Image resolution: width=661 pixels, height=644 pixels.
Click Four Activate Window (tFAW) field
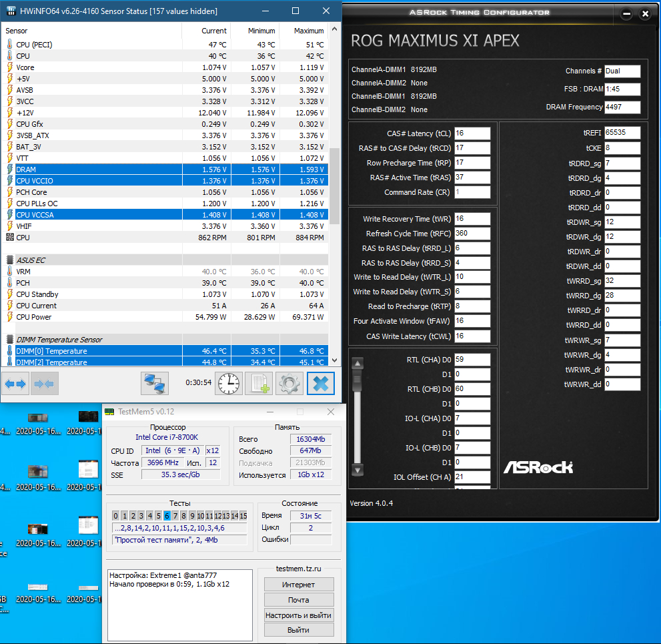click(x=472, y=321)
